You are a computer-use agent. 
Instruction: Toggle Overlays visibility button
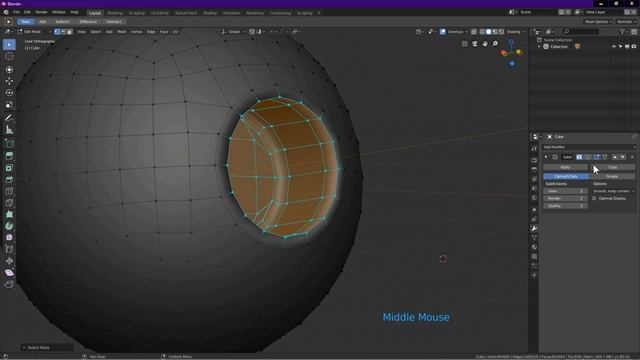point(443,31)
